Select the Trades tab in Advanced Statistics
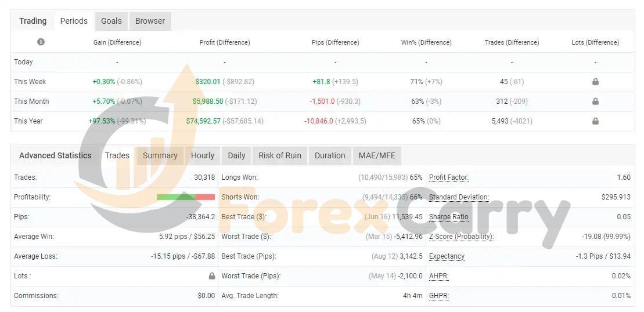Image resolution: width=644 pixels, height=312 pixels. [117, 155]
